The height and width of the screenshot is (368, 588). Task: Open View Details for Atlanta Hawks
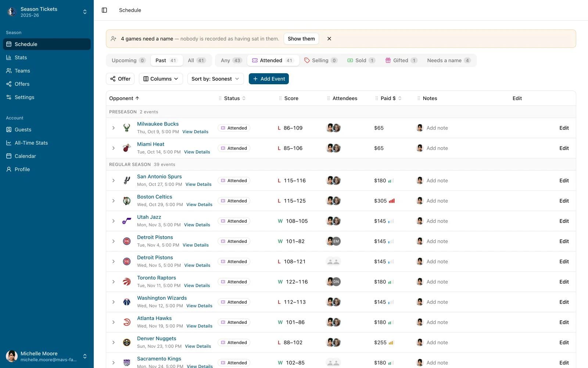point(199,326)
